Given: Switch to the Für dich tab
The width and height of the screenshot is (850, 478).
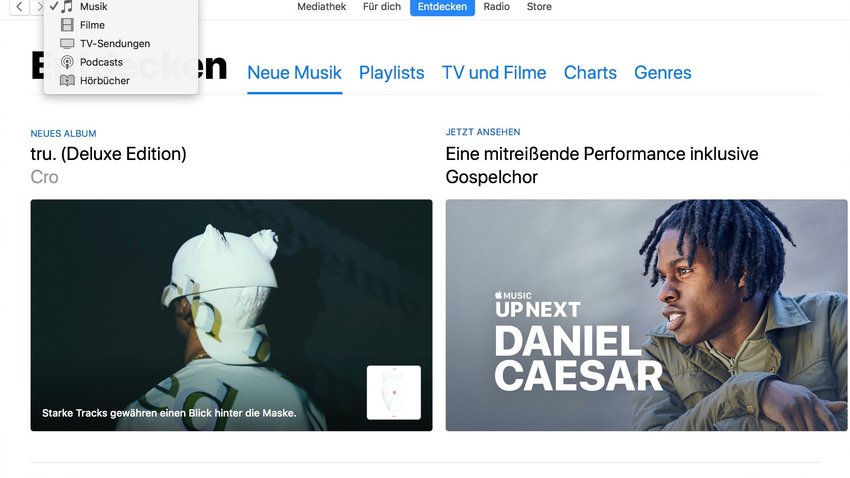Looking at the screenshot, I should click(x=382, y=7).
